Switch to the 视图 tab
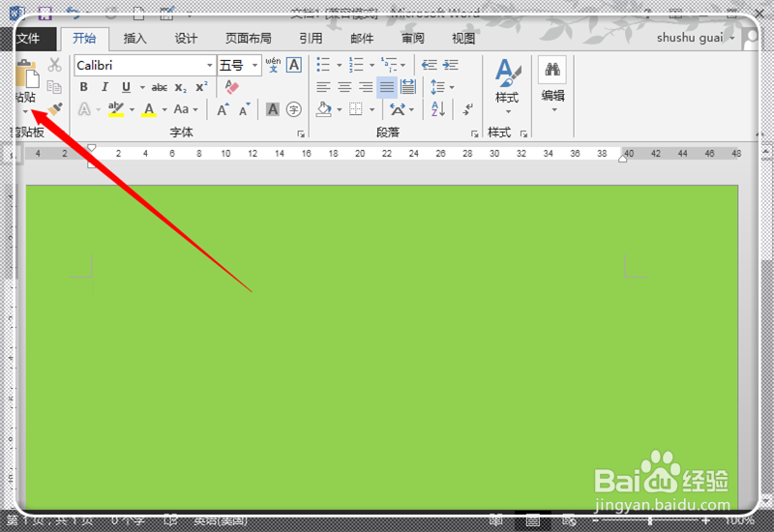Screen dimensions: 774x532 (463, 39)
